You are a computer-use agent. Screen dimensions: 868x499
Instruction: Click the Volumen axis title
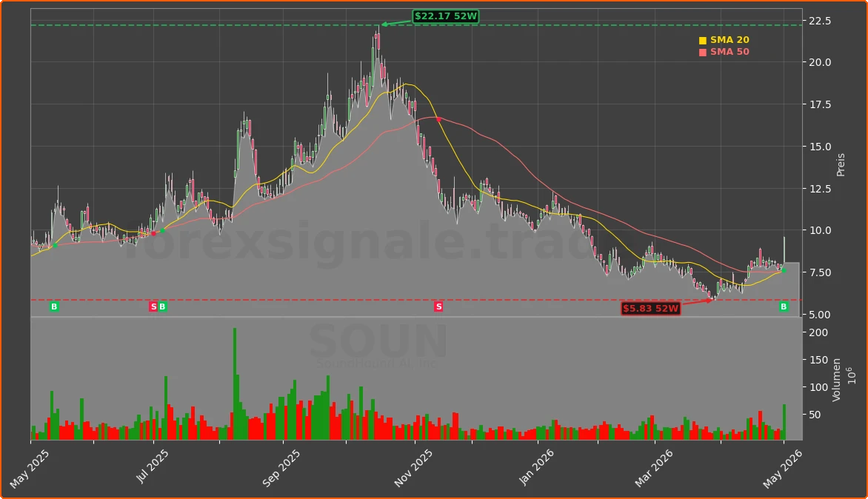(x=836, y=380)
